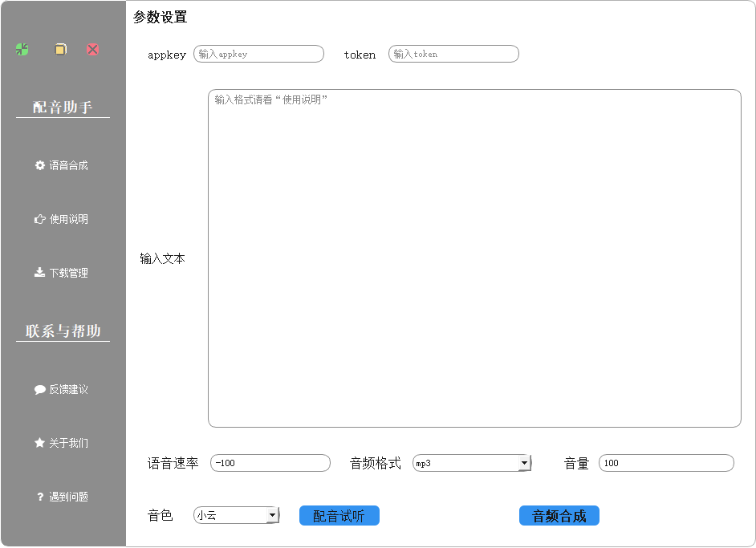This screenshot has height=548, width=756.
Task: Focus the appkey input field
Action: [x=259, y=54]
